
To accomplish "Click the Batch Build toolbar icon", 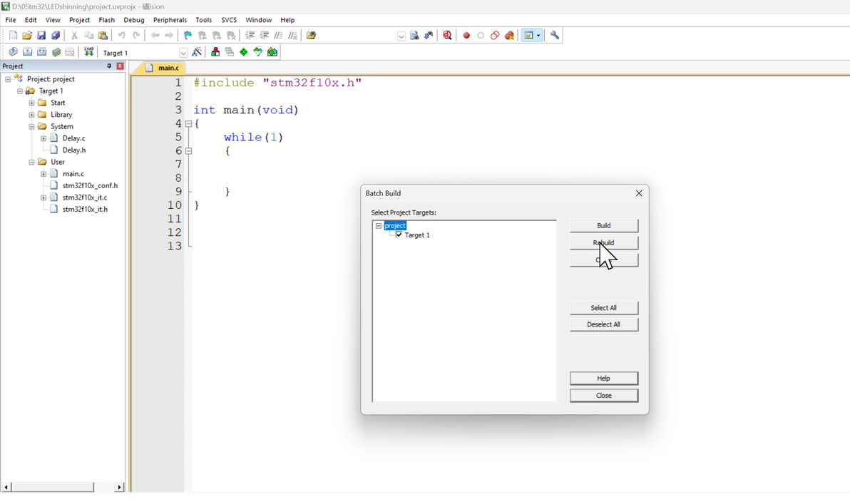I will pyautogui.click(x=56, y=52).
